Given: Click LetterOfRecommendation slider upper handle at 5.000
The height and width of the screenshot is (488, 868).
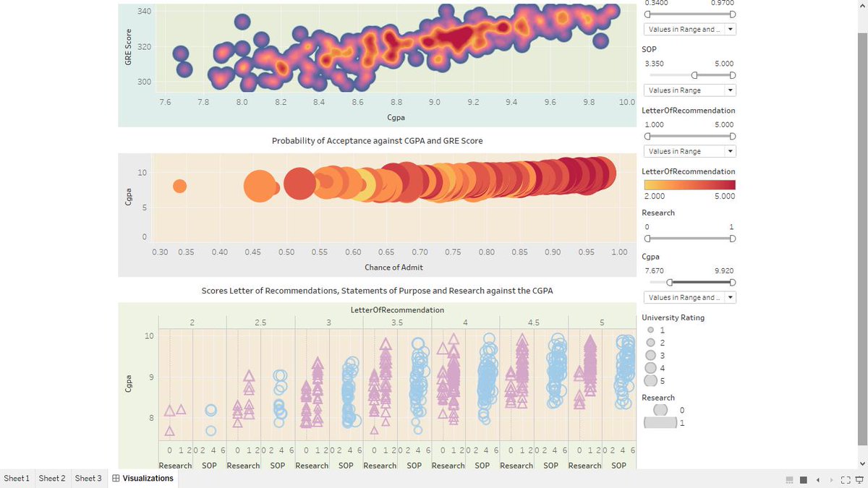Looking at the screenshot, I should [733, 136].
